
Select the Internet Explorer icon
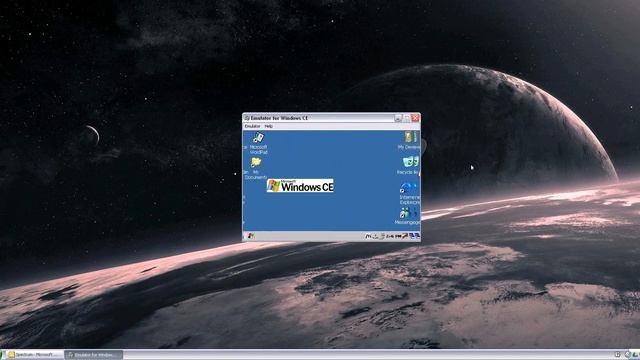(x=409, y=193)
